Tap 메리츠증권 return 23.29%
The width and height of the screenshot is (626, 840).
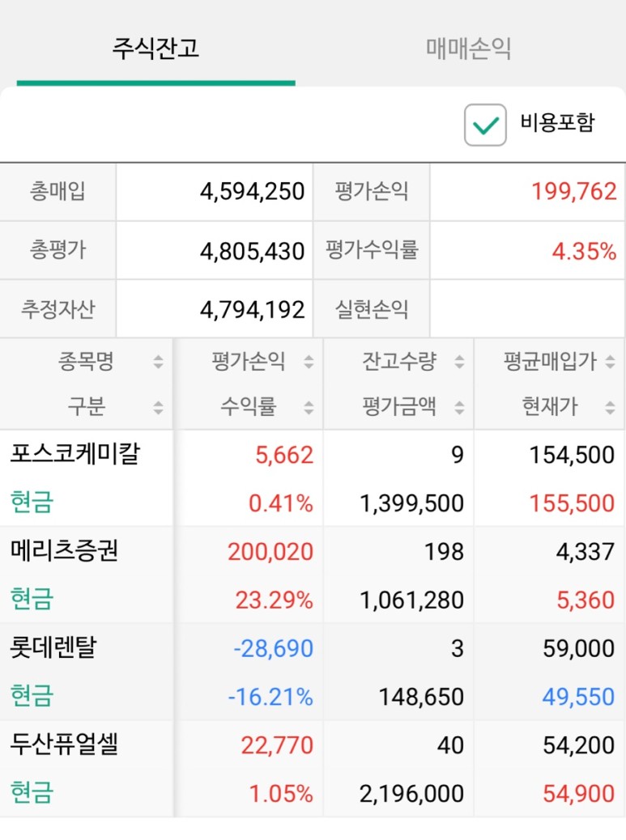(x=275, y=600)
